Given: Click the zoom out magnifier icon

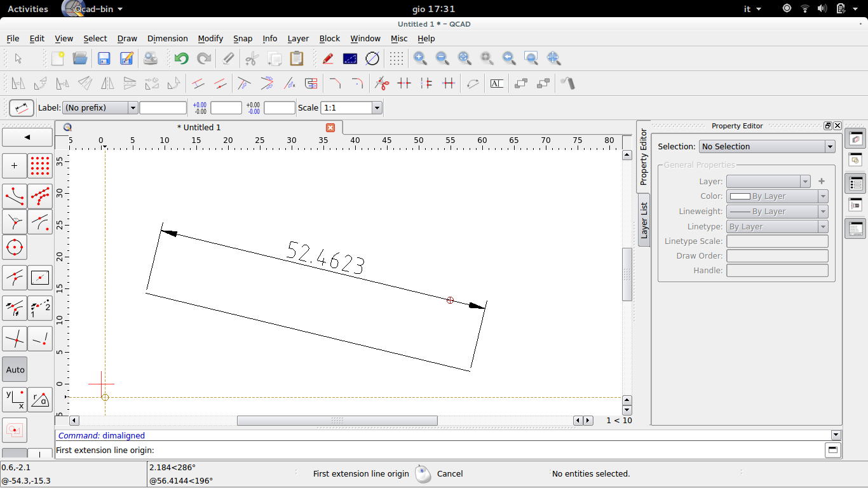Looking at the screenshot, I should pyautogui.click(x=442, y=58).
